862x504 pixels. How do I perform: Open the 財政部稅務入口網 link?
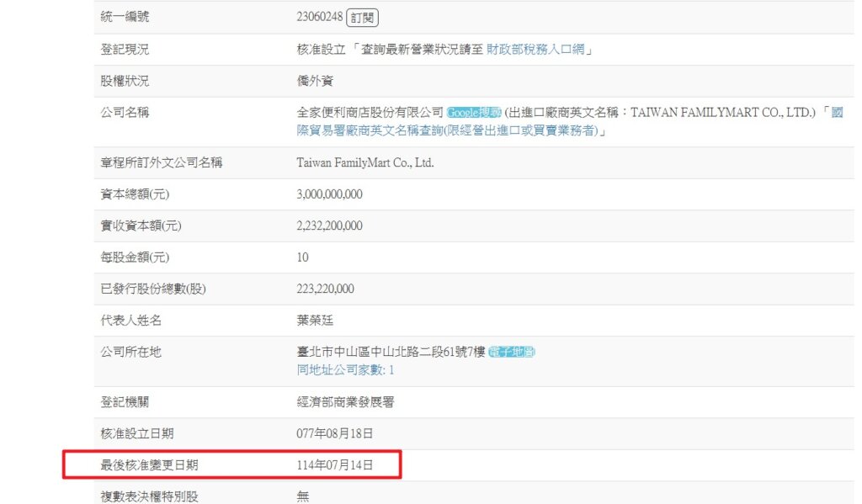tap(535, 50)
